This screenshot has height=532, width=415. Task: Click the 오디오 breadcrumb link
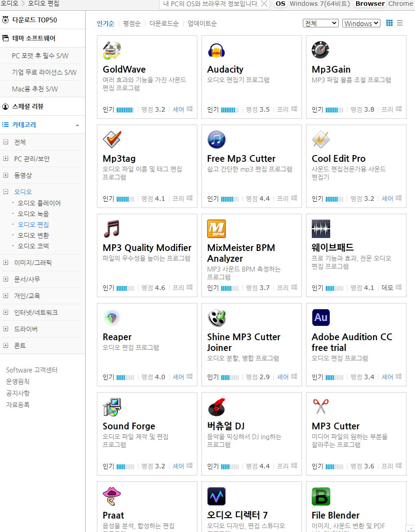tap(9, 4)
